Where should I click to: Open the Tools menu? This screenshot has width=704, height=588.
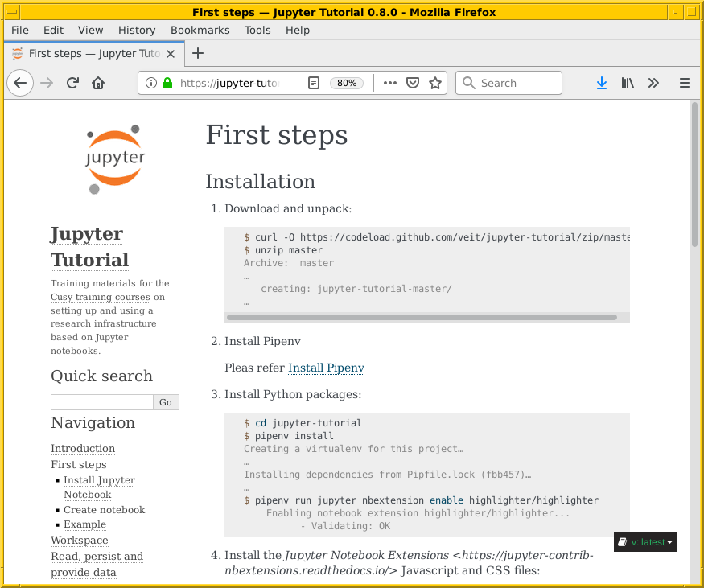click(257, 30)
